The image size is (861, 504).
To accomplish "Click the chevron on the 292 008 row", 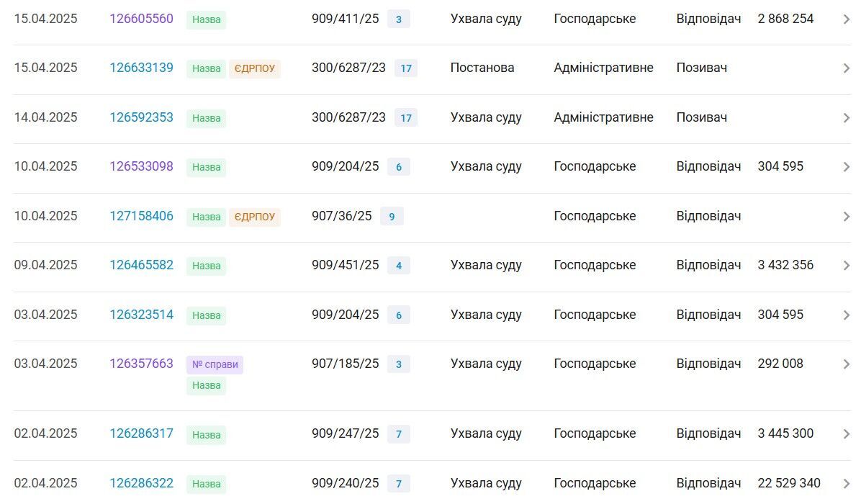I will (x=846, y=364).
